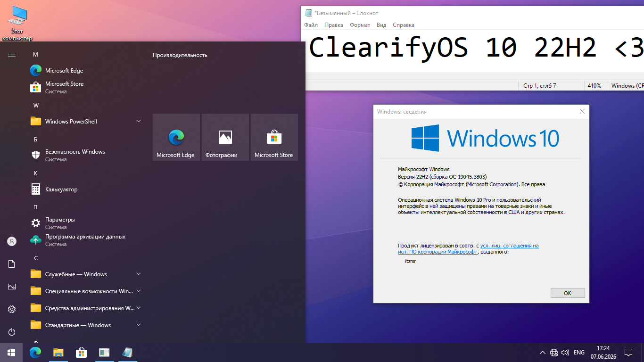Open the усл. лиц. соглашения license link
644x362 pixels.
(x=509, y=246)
